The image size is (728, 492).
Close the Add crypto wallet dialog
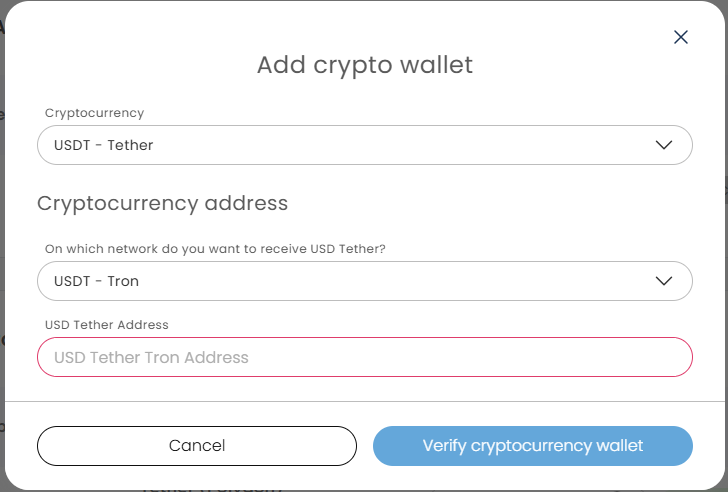[681, 37]
